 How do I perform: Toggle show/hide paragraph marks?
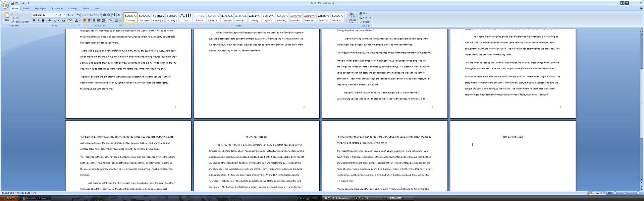(x=119, y=15)
